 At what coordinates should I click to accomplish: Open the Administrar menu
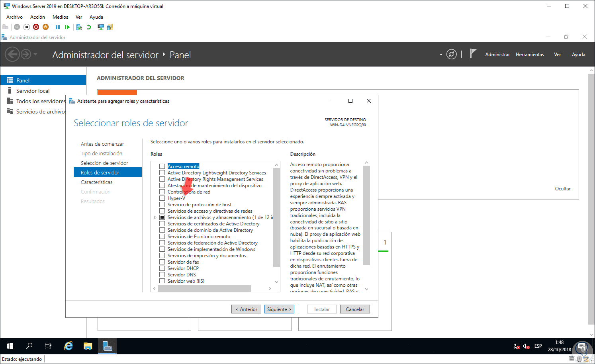click(497, 55)
